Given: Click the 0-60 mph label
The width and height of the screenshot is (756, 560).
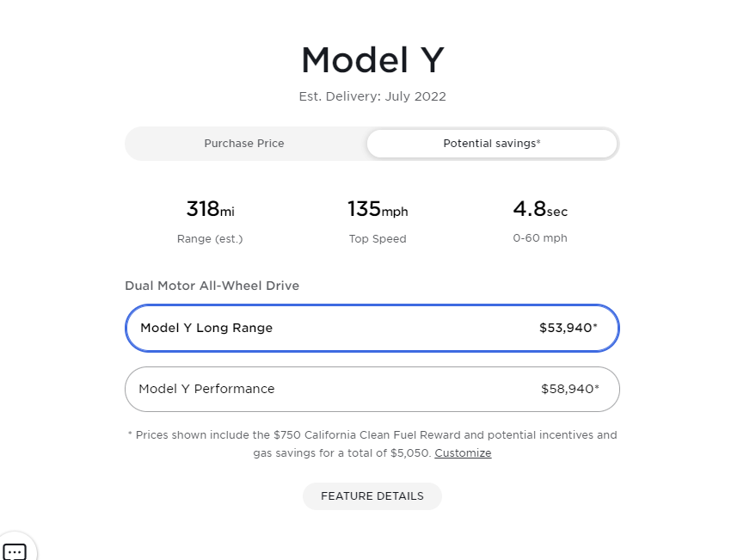Looking at the screenshot, I should (x=539, y=238).
